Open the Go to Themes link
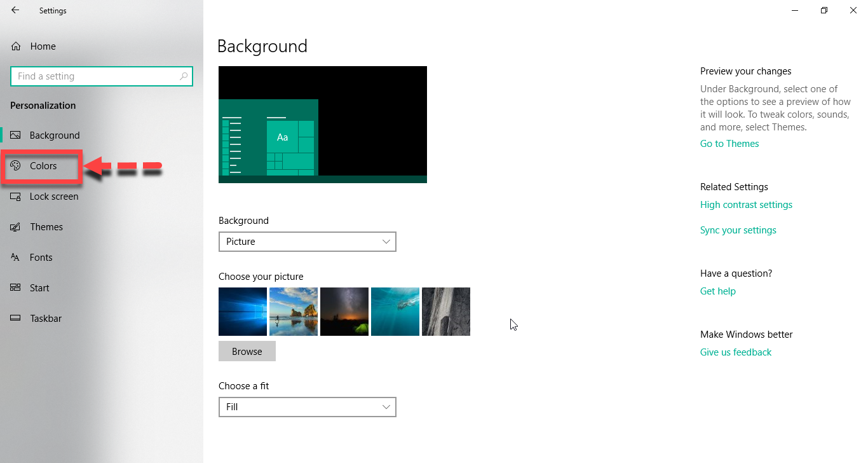 729,144
